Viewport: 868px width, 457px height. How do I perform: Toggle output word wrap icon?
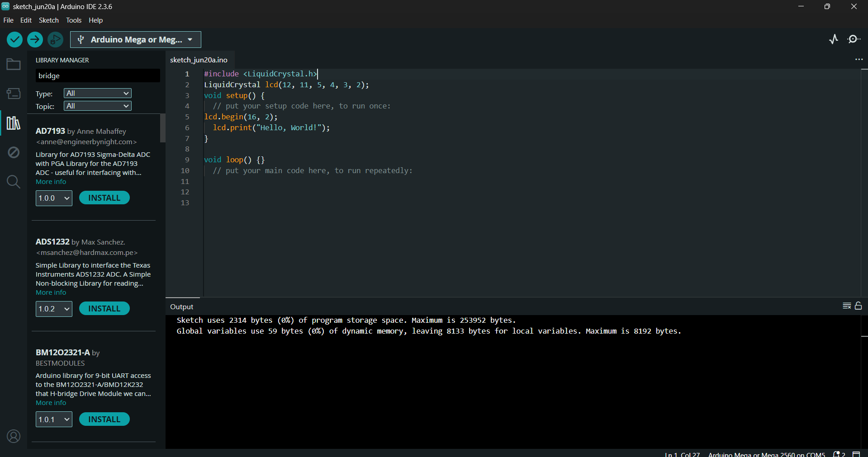point(847,306)
